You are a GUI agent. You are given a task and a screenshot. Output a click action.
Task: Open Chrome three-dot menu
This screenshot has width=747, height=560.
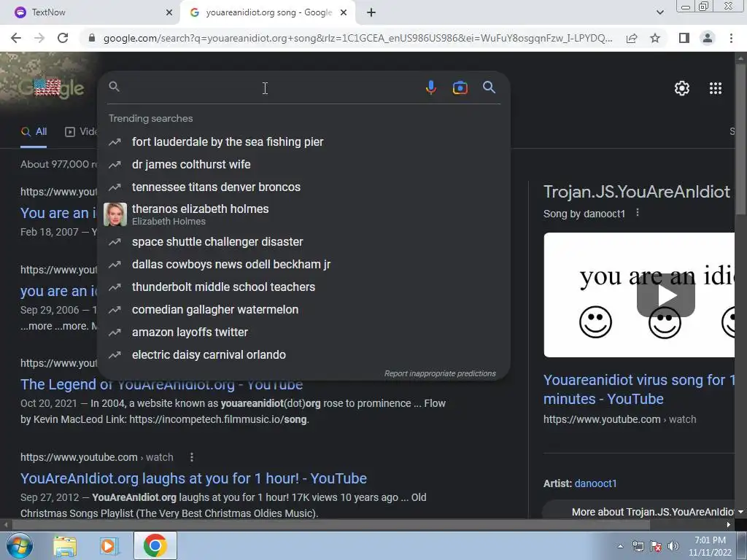pos(731,38)
